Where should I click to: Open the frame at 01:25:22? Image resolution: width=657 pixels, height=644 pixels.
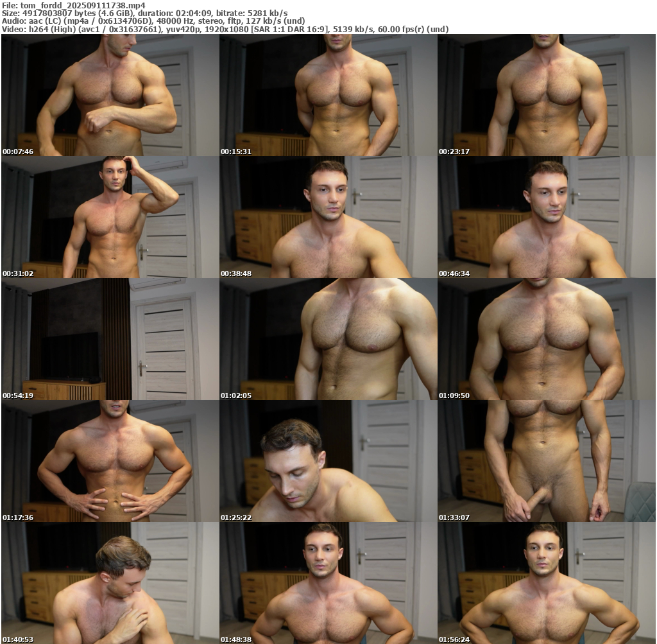[x=328, y=461]
